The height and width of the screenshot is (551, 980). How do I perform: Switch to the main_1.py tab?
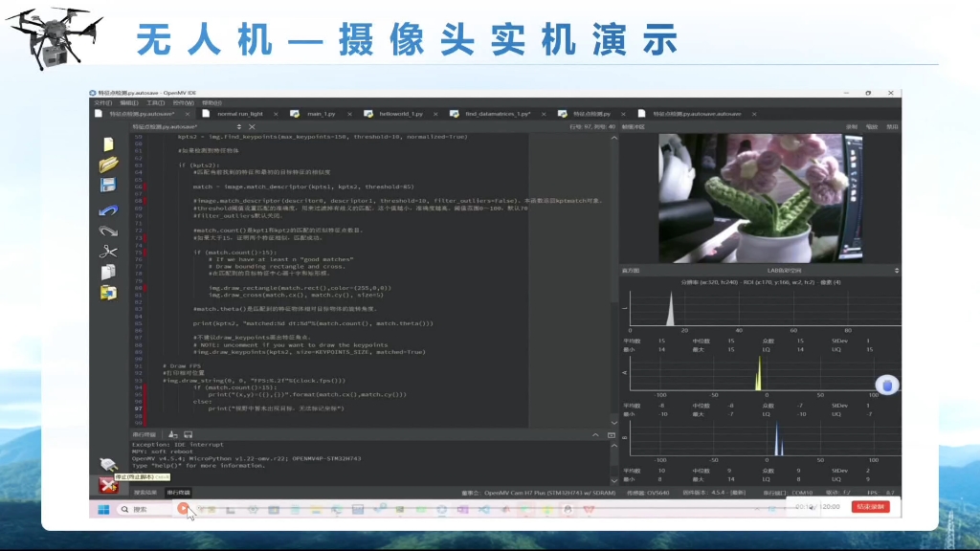(x=321, y=114)
